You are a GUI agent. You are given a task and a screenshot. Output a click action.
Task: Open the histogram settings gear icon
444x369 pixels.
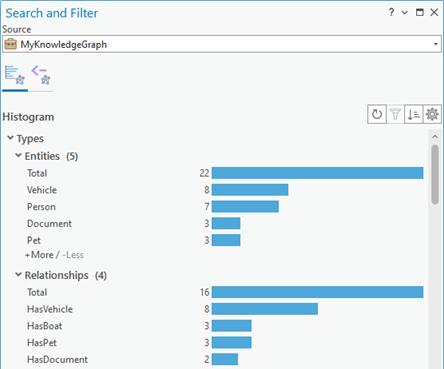pos(432,114)
